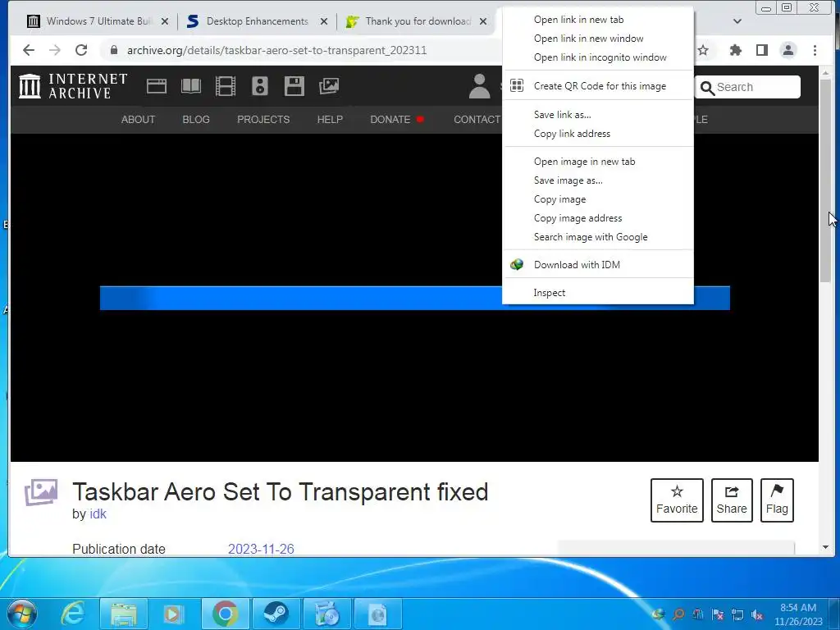Select Copy image from context menu
Image resolution: width=840 pixels, height=630 pixels.
pos(597,199)
